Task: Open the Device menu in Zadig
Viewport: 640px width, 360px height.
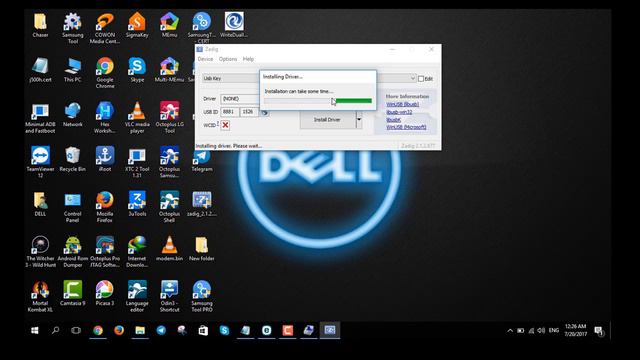Action: pyautogui.click(x=205, y=59)
